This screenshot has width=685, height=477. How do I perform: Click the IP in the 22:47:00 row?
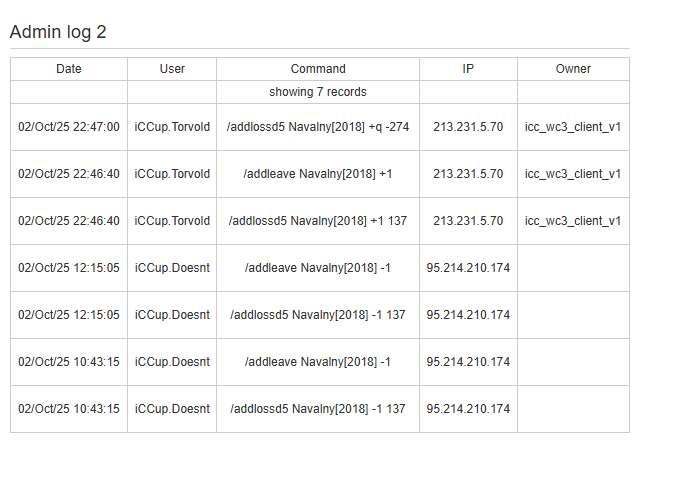[x=468, y=127]
